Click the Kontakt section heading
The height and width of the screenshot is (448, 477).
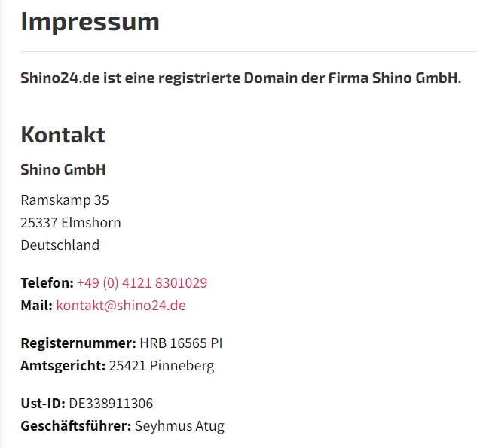[63, 135]
